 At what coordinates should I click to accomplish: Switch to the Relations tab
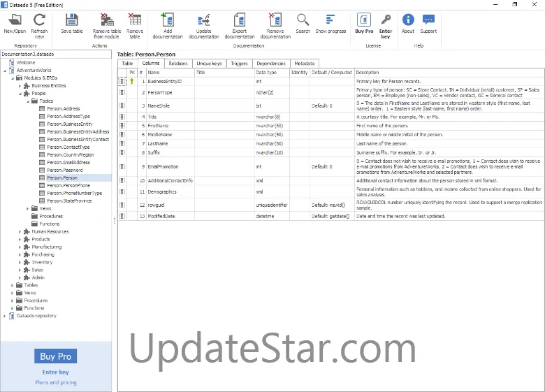177,64
